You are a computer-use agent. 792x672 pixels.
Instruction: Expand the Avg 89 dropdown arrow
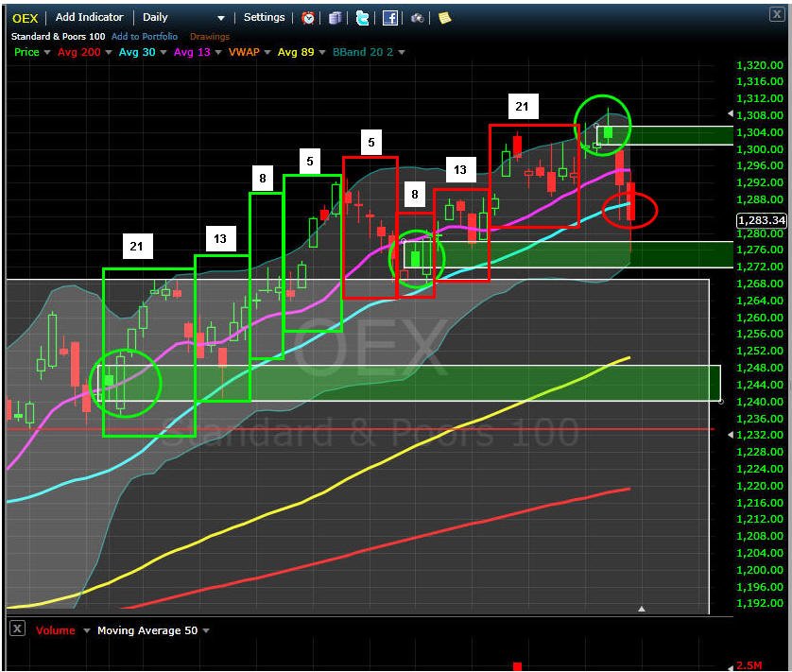(x=322, y=52)
